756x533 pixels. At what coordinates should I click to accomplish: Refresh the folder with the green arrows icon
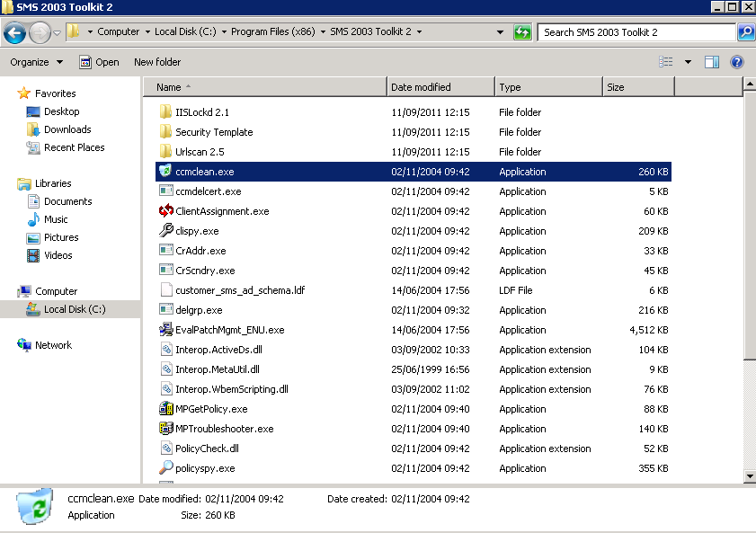[x=522, y=32]
